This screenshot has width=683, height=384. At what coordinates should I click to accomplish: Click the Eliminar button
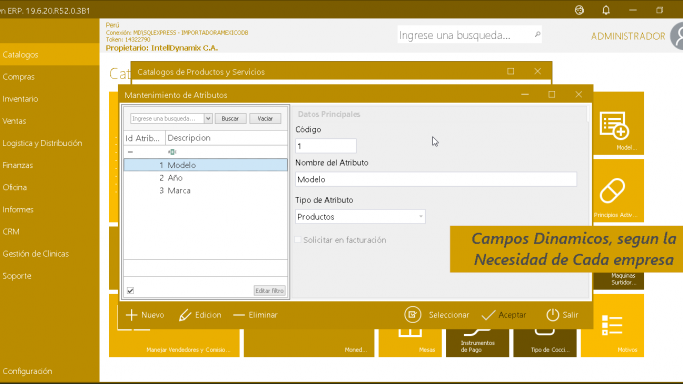255,315
